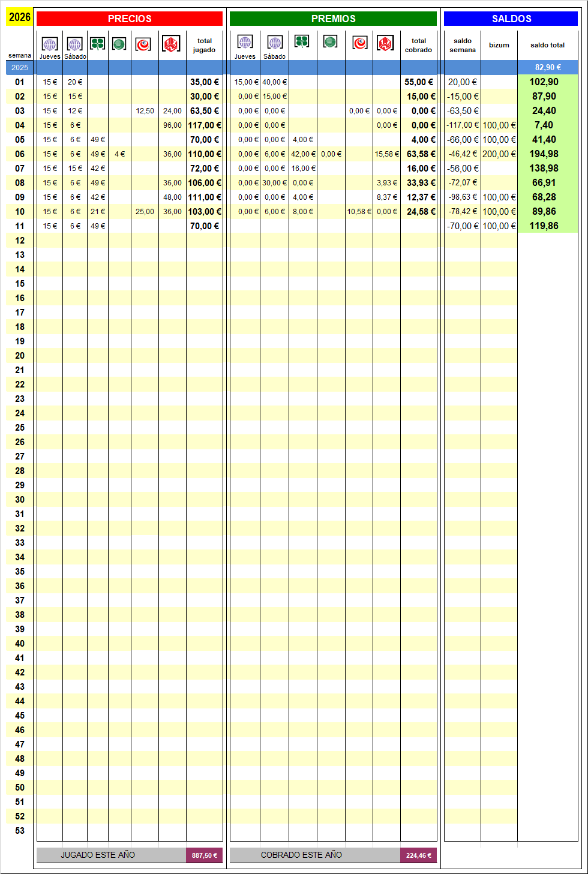Select the week 12 row label

(x=20, y=241)
